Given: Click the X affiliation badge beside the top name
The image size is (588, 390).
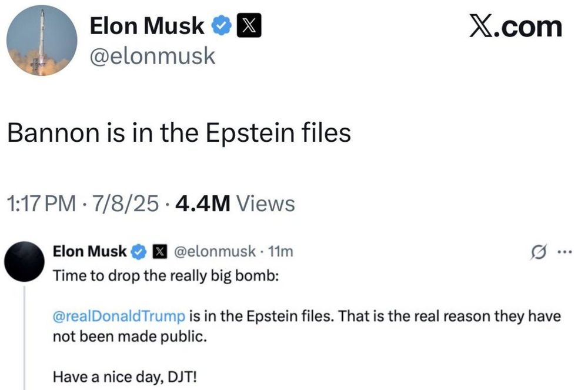Looking at the screenshot, I should coord(245,26).
